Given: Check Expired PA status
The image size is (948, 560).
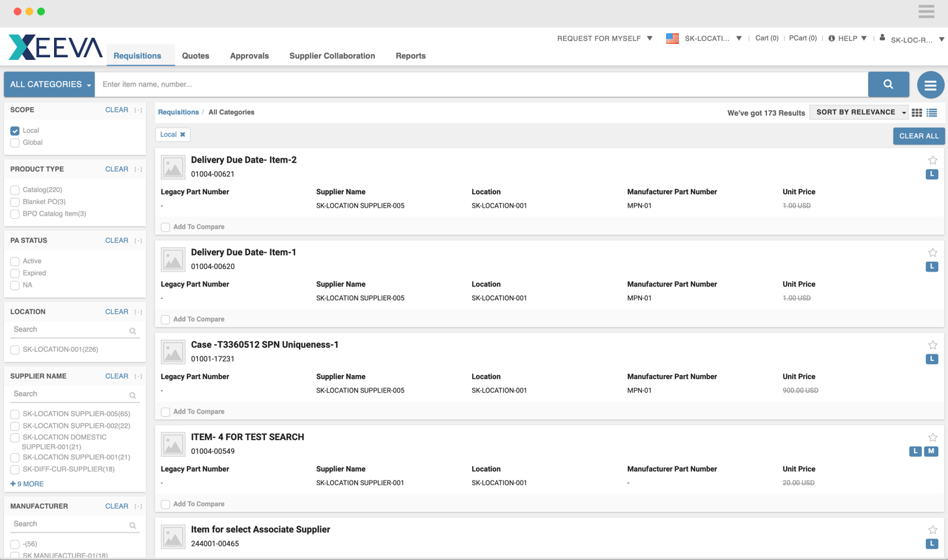Looking at the screenshot, I should [x=15, y=273].
